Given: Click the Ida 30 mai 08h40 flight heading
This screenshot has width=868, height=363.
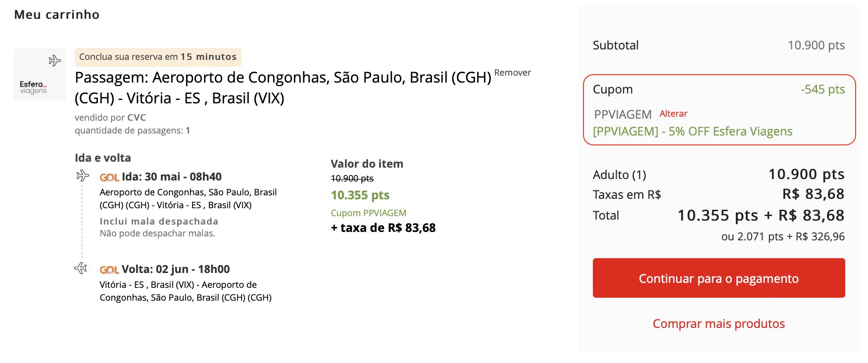Looking at the screenshot, I should [x=172, y=177].
